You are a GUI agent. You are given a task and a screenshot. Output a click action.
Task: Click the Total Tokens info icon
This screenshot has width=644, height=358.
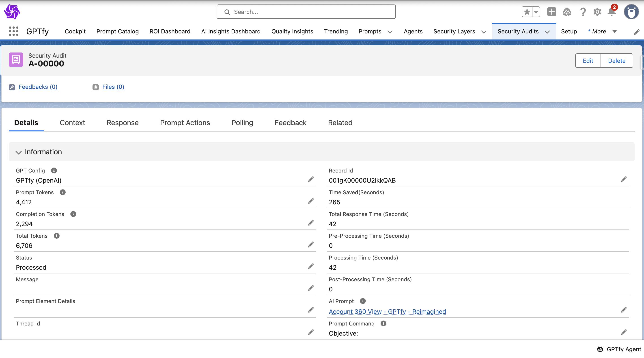(57, 236)
